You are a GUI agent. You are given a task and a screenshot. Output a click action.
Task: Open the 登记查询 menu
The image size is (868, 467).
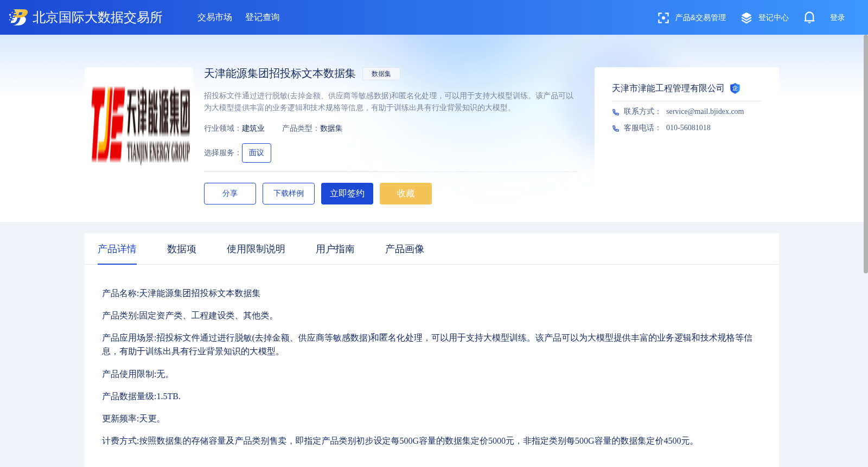click(263, 17)
